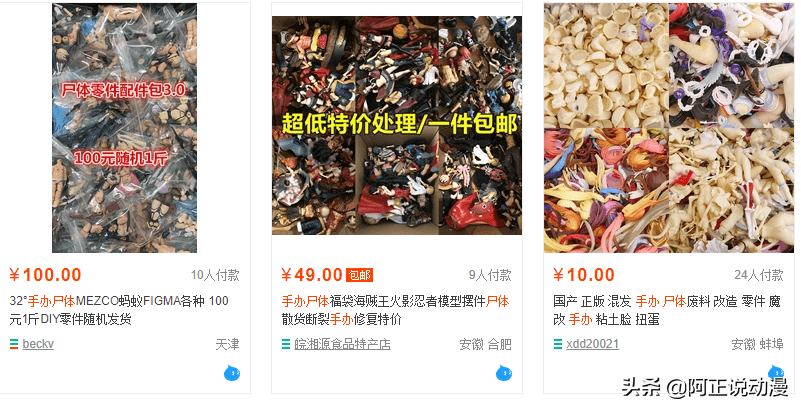The width and height of the screenshot is (801, 410).
Task: Open the becky seller shop link
Action: (38, 344)
